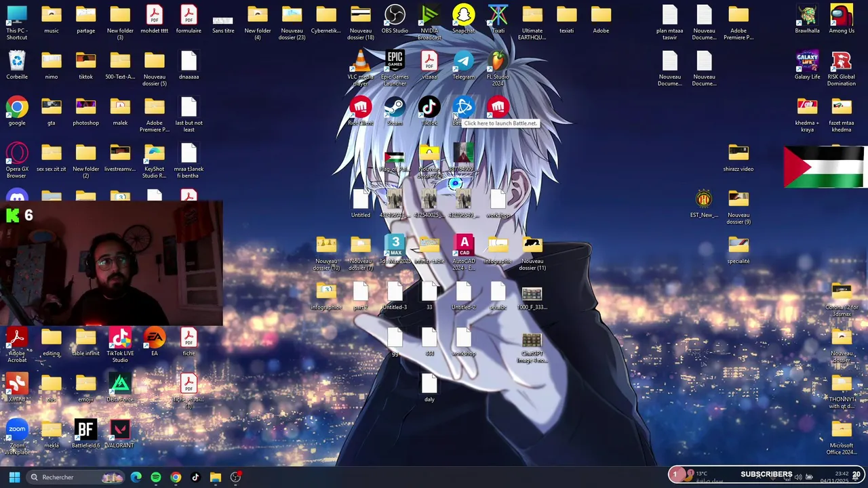This screenshot has height=488, width=868.
Task: Launch AutoCAD 2024 desktop shortcut
Action: tap(464, 252)
